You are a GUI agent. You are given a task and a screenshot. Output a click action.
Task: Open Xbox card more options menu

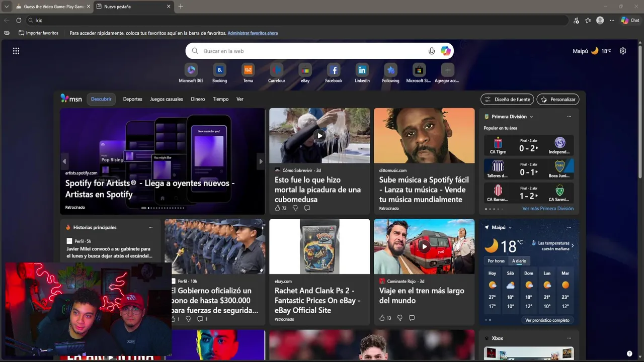point(569,338)
